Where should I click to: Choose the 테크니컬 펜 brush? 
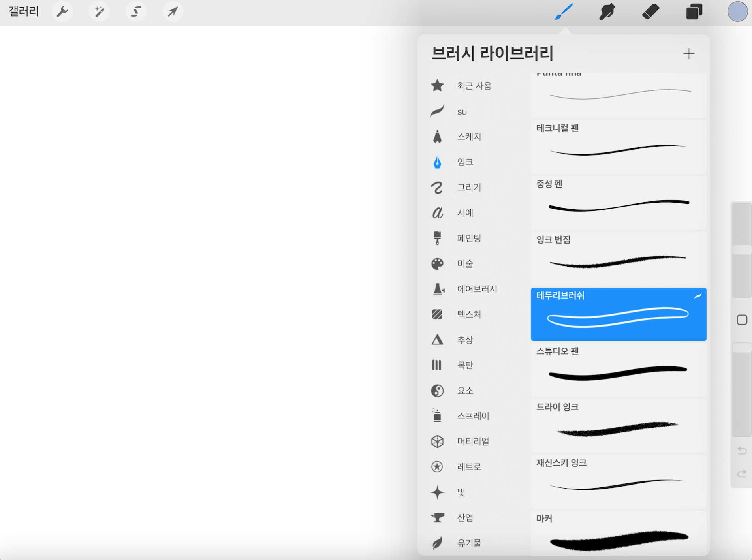click(x=619, y=147)
